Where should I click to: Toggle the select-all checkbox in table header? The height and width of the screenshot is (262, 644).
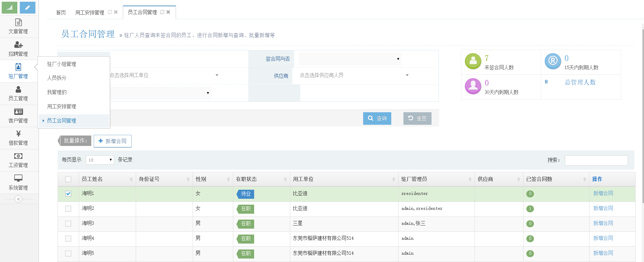[68, 179]
